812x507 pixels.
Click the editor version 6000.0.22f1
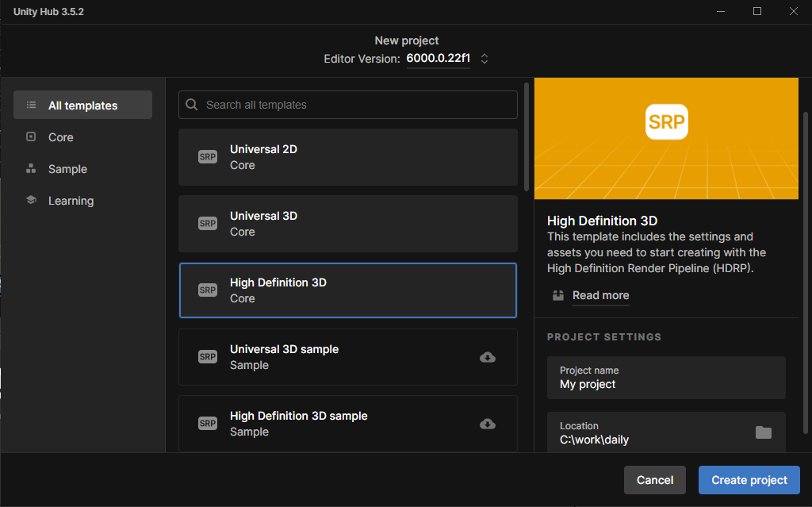438,58
